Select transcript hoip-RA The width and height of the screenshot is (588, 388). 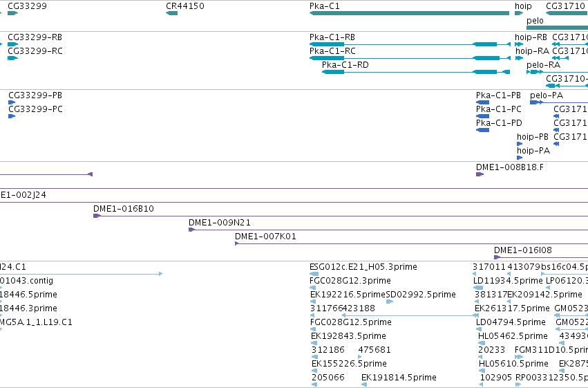pos(519,58)
